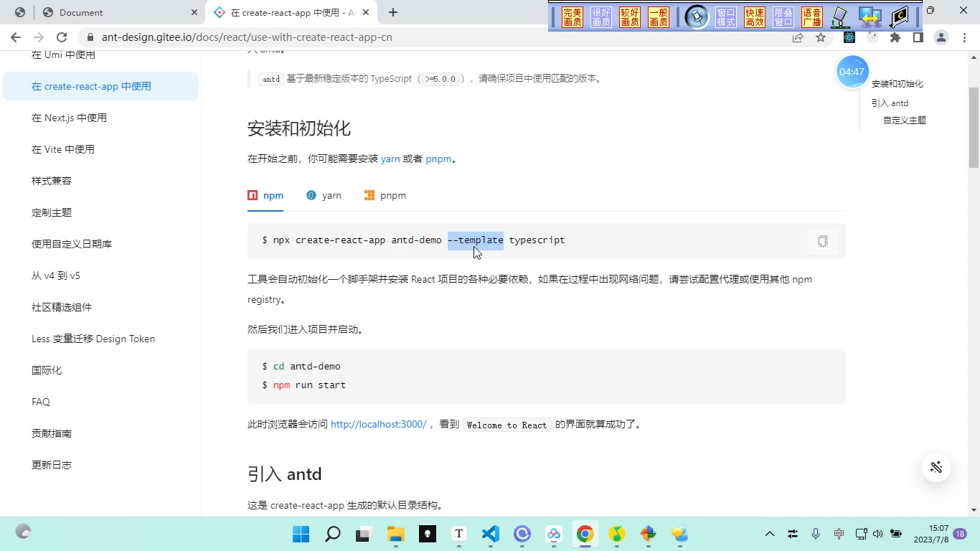
Task: Click 层叠窗口 button in remote toolbar
Action: (783, 17)
